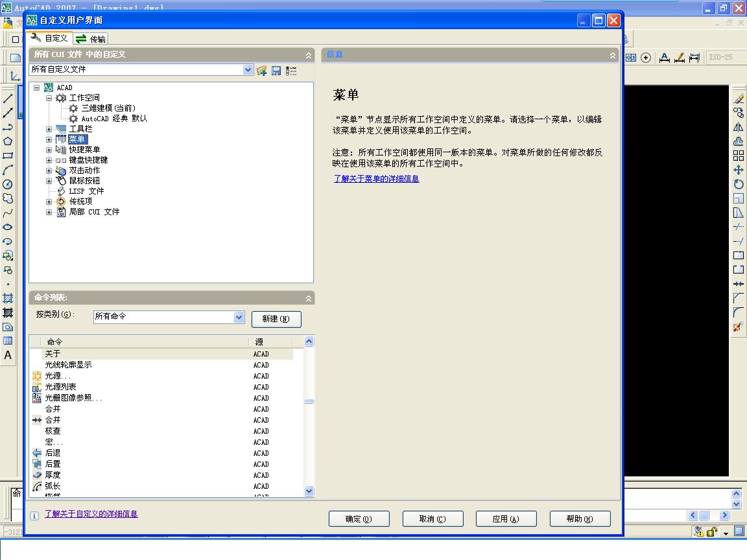Select the 光线轮廓显示 command row

162,366
